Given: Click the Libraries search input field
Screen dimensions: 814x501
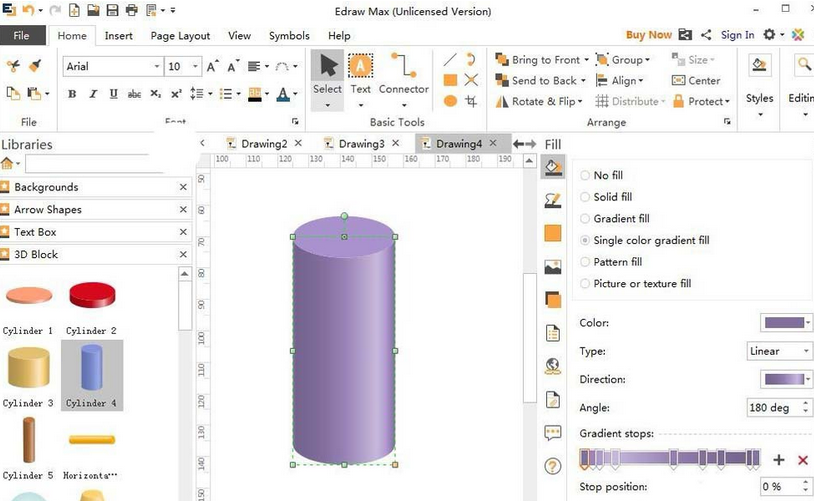Looking at the screenshot, I should [x=94, y=164].
